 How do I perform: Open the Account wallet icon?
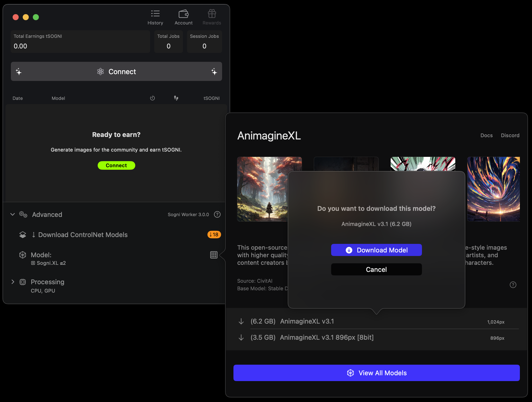183,14
